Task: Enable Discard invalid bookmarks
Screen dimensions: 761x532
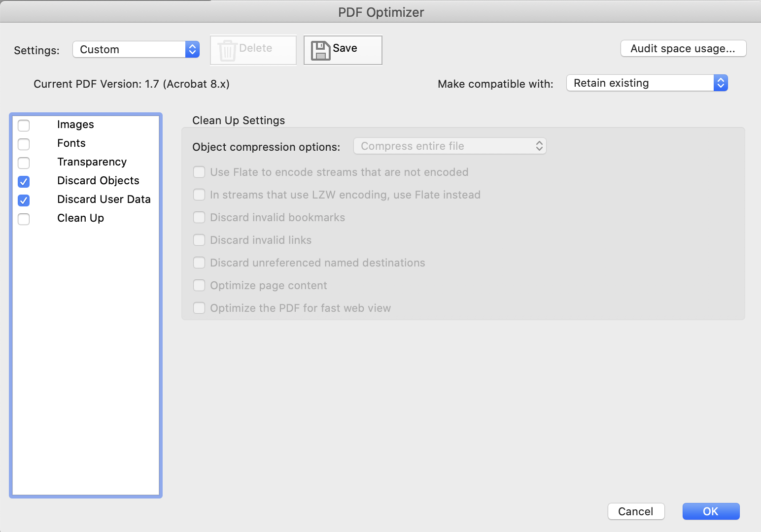Action: tap(199, 217)
